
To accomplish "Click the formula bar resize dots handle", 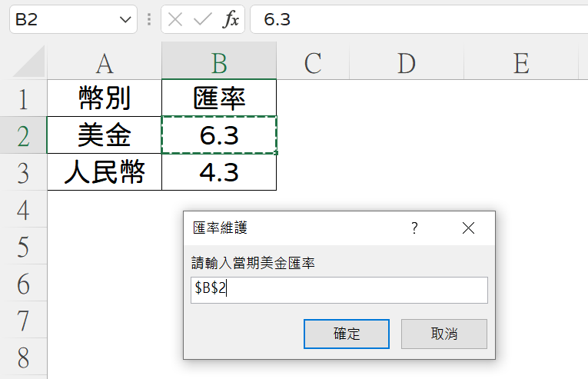I will point(149,19).
